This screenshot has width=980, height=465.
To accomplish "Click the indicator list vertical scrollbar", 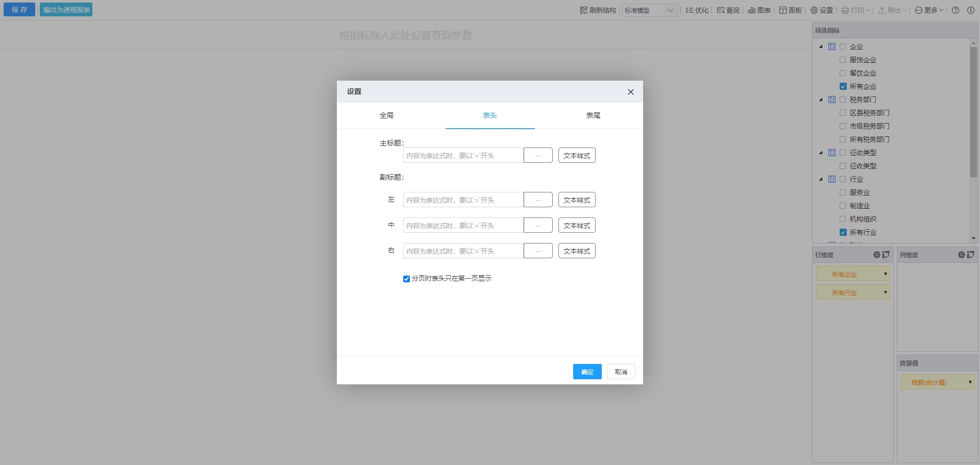I will (x=973, y=112).
